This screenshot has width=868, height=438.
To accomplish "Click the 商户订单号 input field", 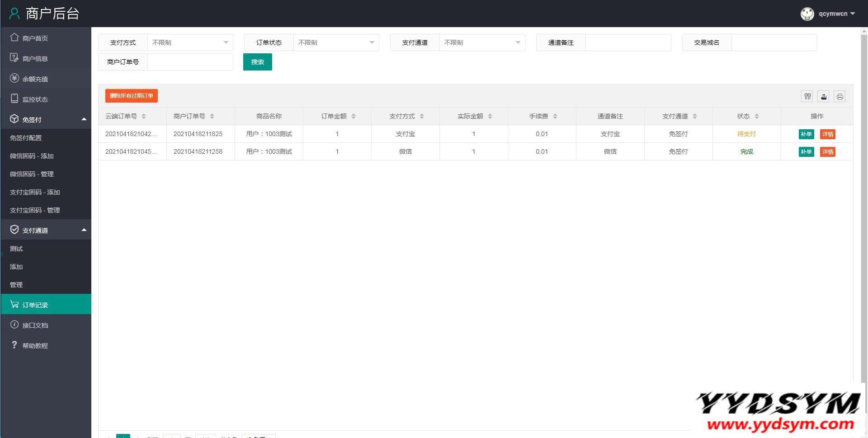I will click(x=190, y=62).
